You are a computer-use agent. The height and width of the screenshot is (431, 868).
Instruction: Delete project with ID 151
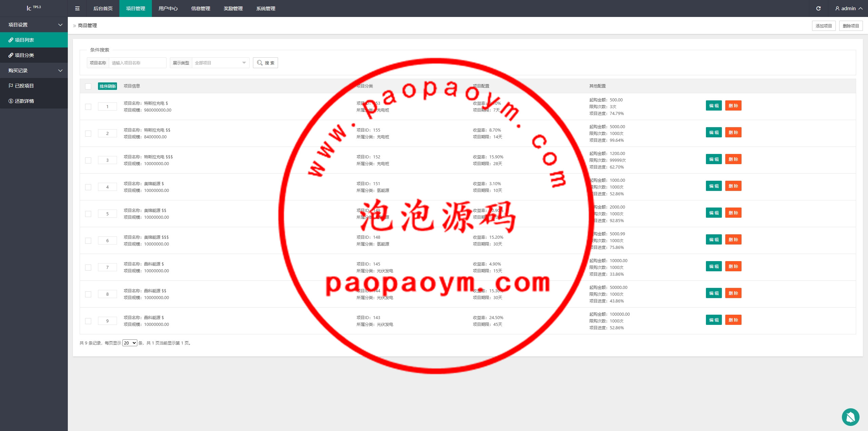(x=733, y=186)
